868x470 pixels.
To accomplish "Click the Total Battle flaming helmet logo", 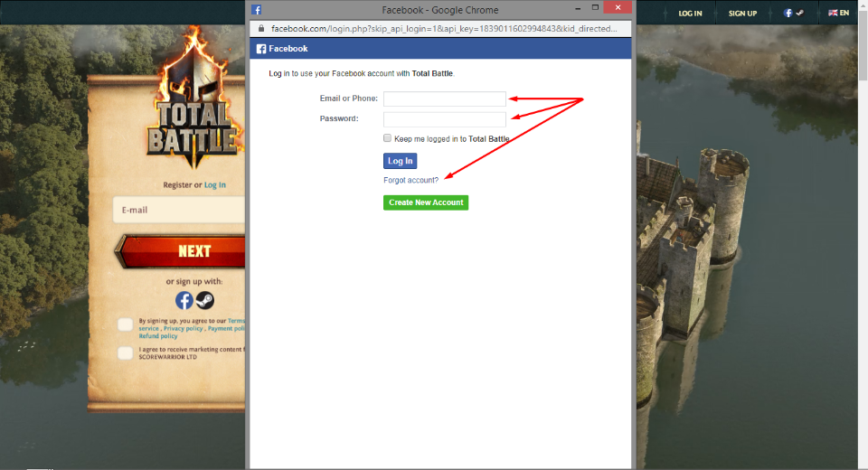I will (x=193, y=99).
